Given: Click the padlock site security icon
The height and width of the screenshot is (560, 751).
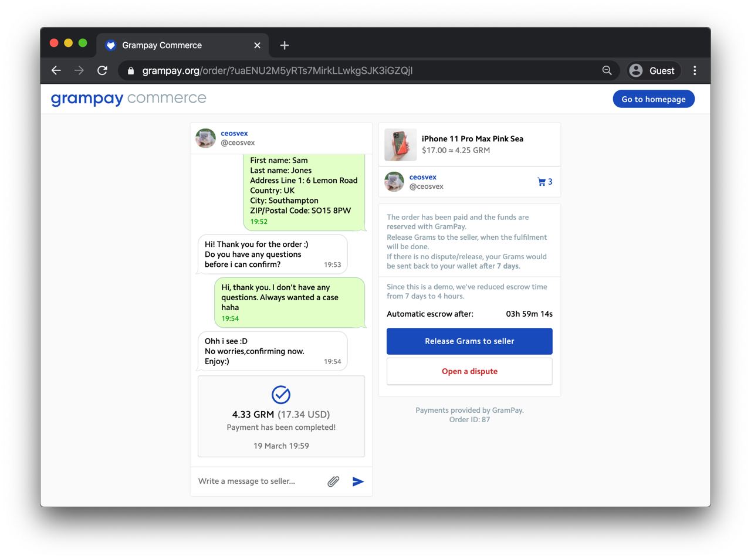Looking at the screenshot, I should pos(131,71).
